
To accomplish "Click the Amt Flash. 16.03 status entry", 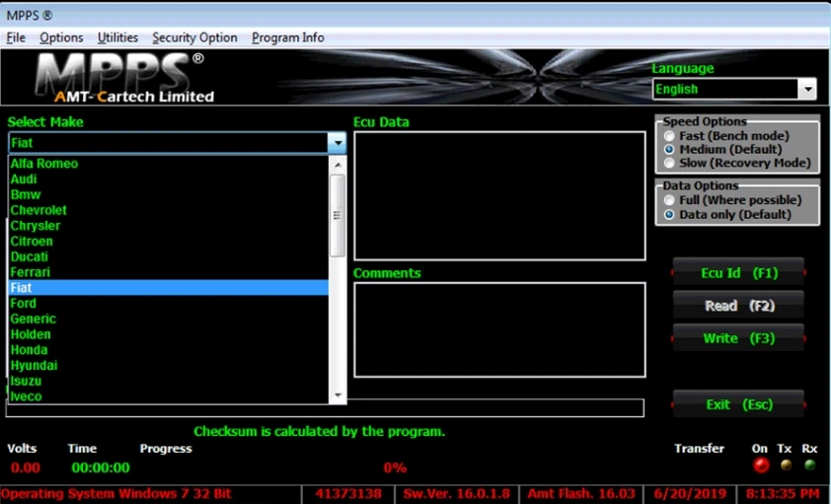I will [x=581, y=494].
